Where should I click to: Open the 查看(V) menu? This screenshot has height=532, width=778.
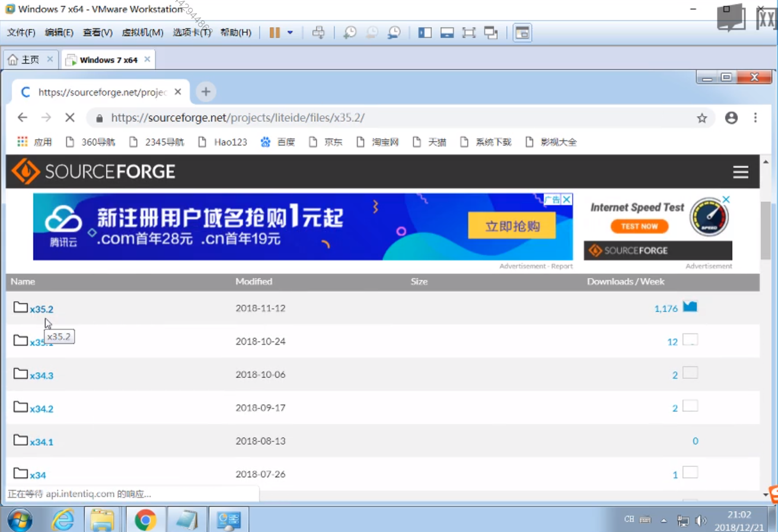97,33
